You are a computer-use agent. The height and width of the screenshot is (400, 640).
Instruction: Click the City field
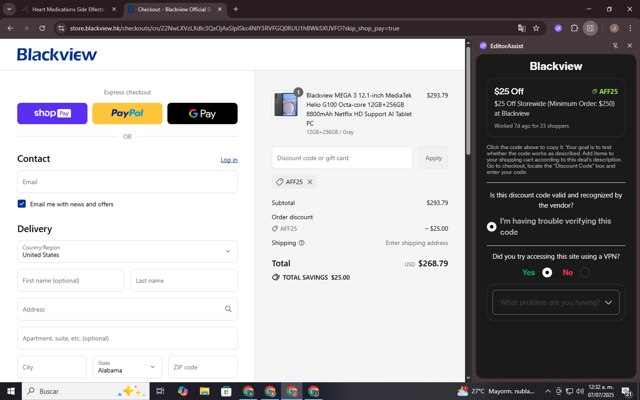coord(52,367)
